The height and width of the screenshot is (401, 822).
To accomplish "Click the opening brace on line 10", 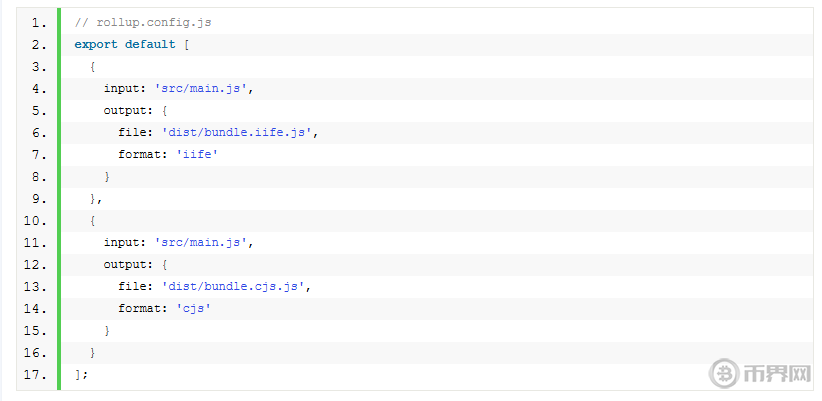I will pyautogui.click(x=92, y=220).
